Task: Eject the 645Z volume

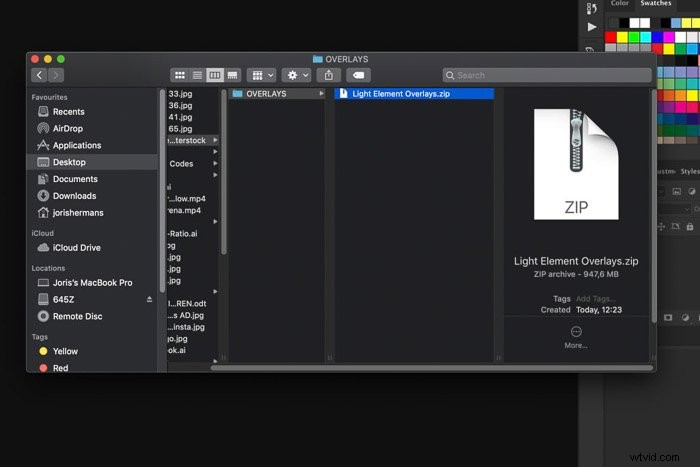Action: pos(149,300)
